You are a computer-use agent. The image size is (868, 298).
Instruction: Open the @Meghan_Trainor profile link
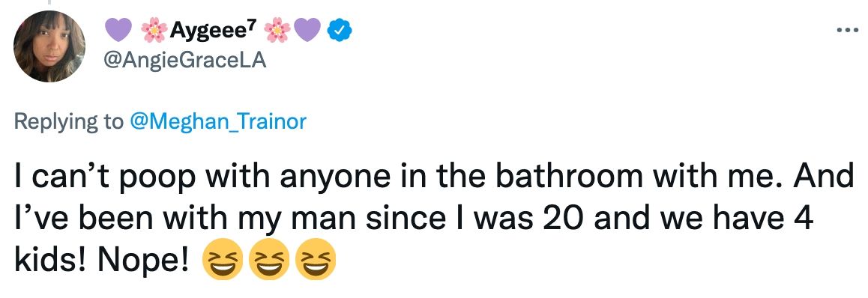pyautogui.click(x=217, y=121)
